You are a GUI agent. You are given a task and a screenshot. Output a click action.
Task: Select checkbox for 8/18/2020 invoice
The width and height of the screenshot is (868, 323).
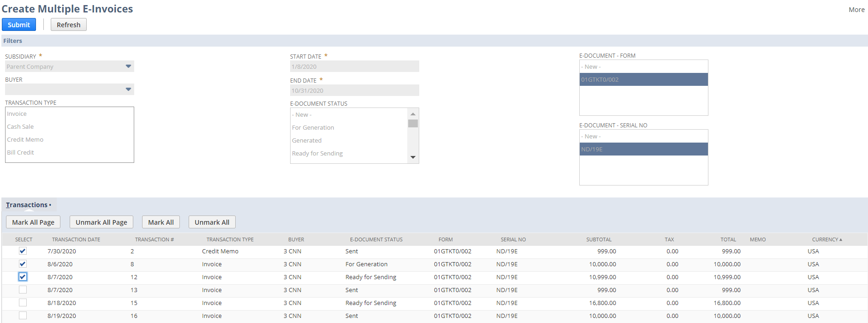[x=23, y=303]
